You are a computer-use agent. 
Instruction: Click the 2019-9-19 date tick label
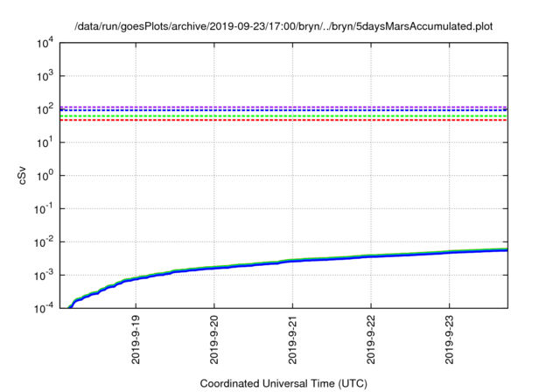(136, 339)
